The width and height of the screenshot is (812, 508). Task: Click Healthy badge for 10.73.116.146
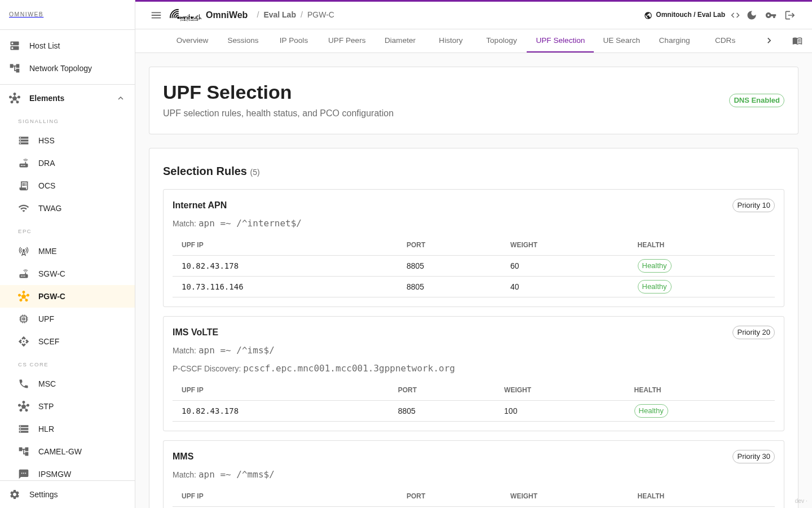[654, 287]
